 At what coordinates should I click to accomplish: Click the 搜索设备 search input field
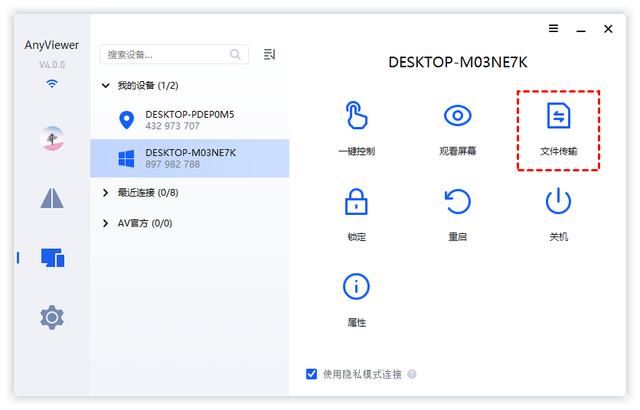pos(165,55)
